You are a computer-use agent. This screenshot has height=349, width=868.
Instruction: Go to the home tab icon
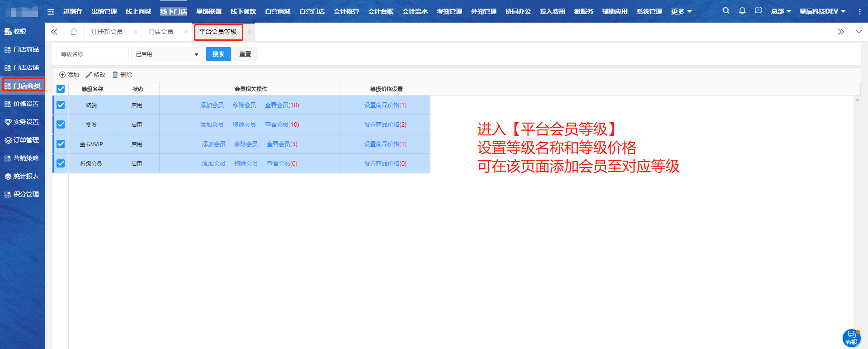point(74,32)
